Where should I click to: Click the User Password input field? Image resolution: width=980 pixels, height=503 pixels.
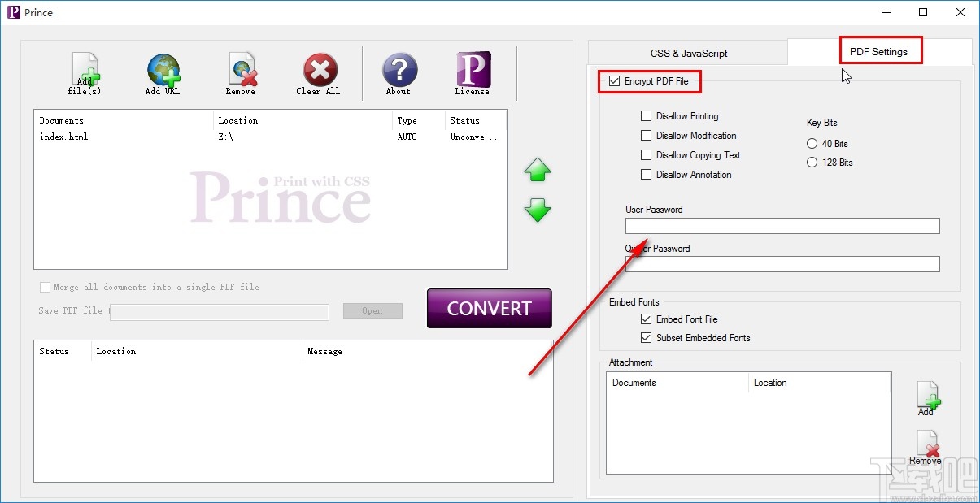[782, 226]
